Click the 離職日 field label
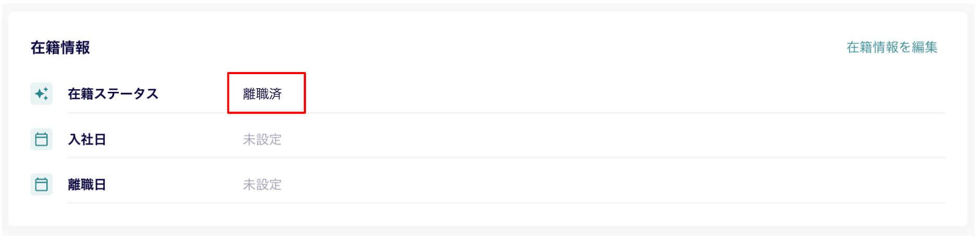The width and height of the screenshot is (980, 238). point(87,184)
